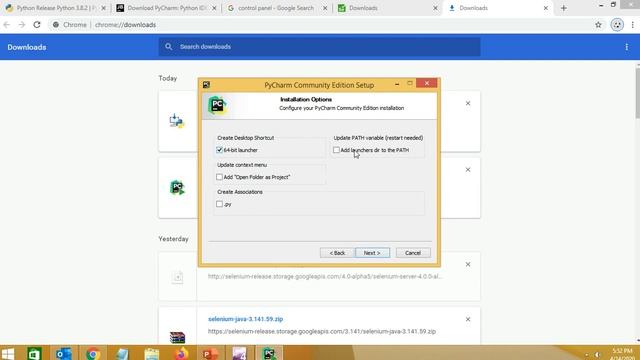The image size is (640, 360).
Task: Remove the PyCharm download from list
Action: pyautogui.click(x=468, y=169)
